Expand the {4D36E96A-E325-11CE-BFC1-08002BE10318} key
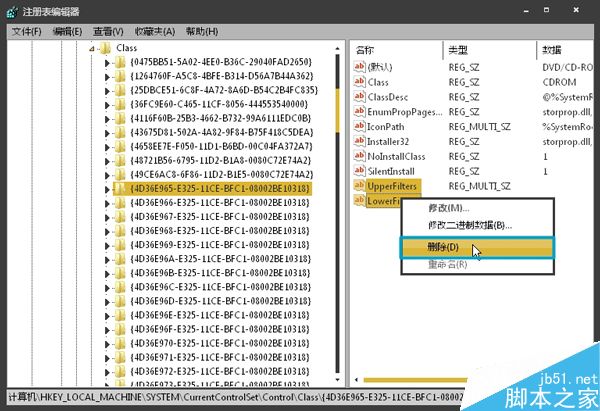The width and height of the screenshot is (600, 411). pyautogui.click(x=107, y=260)
